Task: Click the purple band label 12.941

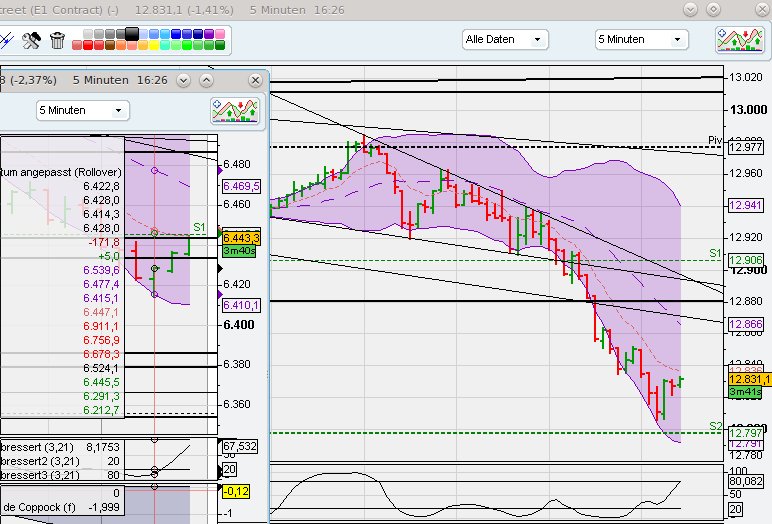Action: 746,205
